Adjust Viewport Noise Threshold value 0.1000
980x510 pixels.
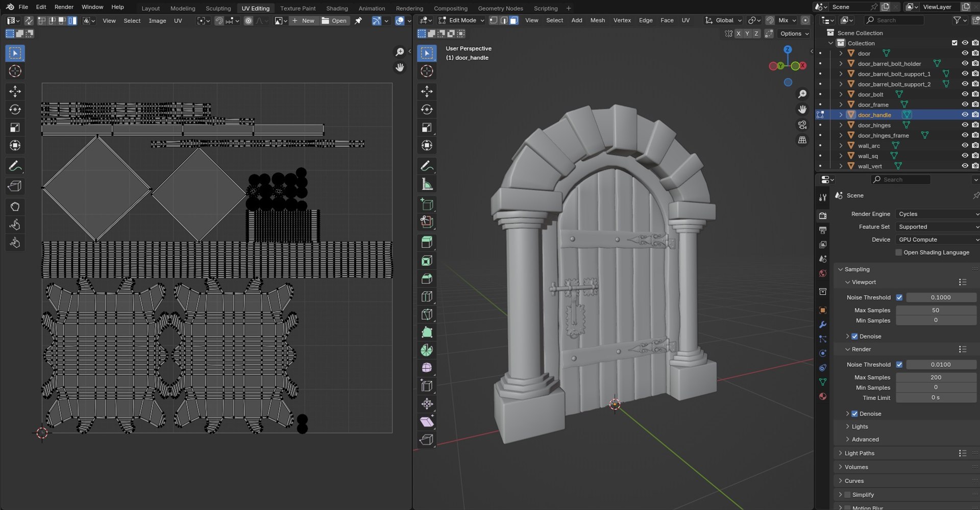click(x=941, y=297)
